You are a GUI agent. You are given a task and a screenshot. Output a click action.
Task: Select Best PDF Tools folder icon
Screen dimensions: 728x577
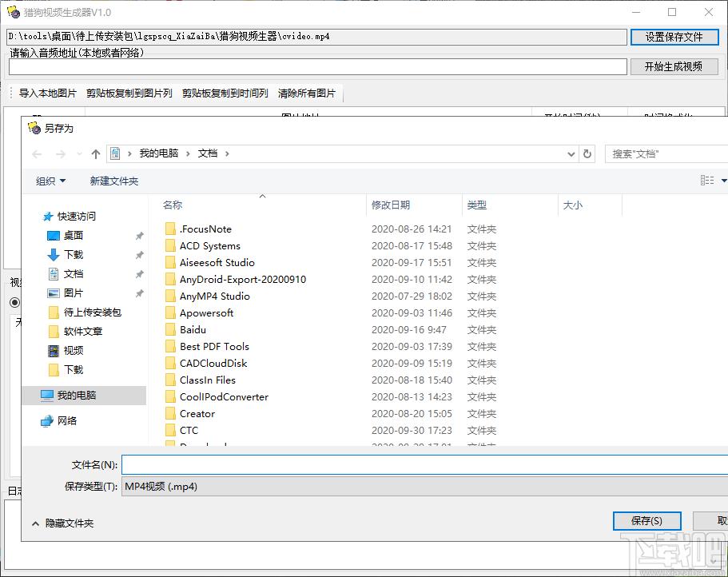(x=170, y=346)
